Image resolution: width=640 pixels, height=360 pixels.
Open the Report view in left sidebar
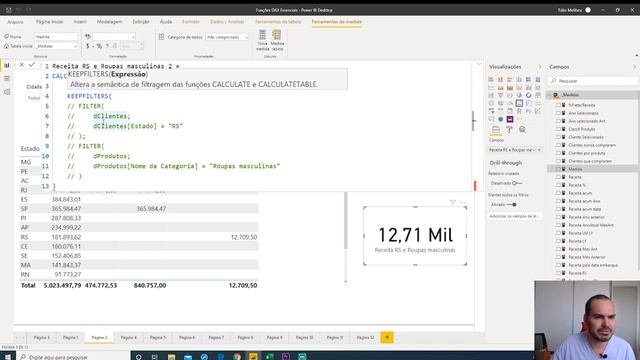pos(7,65)
